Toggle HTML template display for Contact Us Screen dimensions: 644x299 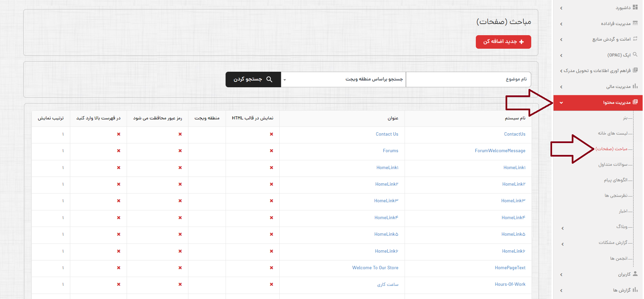272,134
